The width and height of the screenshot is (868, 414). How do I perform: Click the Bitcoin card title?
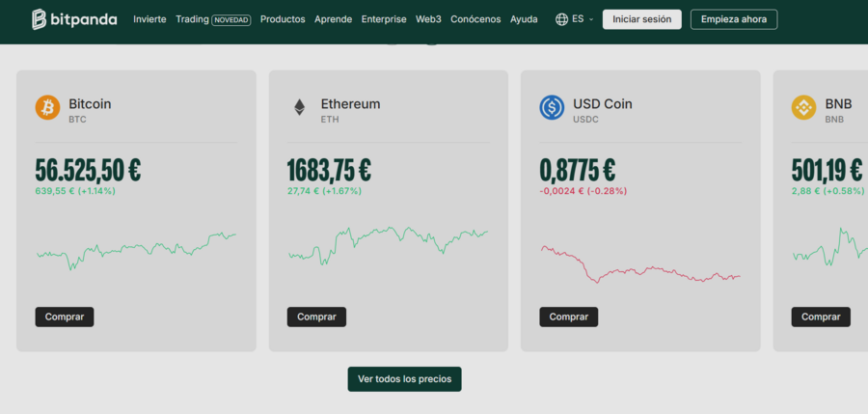click(90, 103)
